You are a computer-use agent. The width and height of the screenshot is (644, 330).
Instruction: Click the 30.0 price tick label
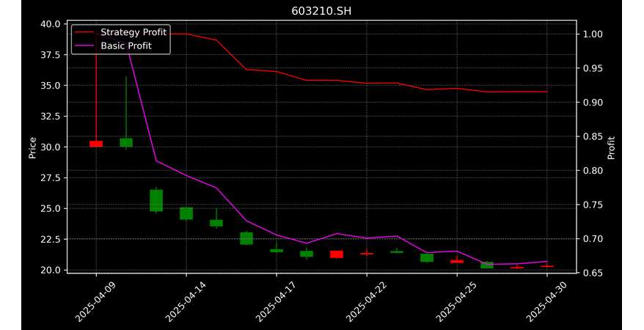pyautogui.click(x=51, y=147)
